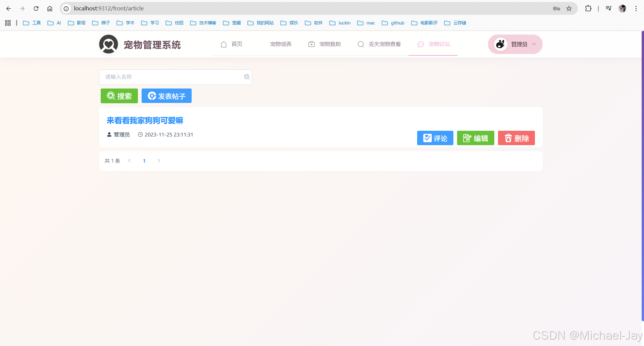Click the browser back arrow

[x=9, y=8]
